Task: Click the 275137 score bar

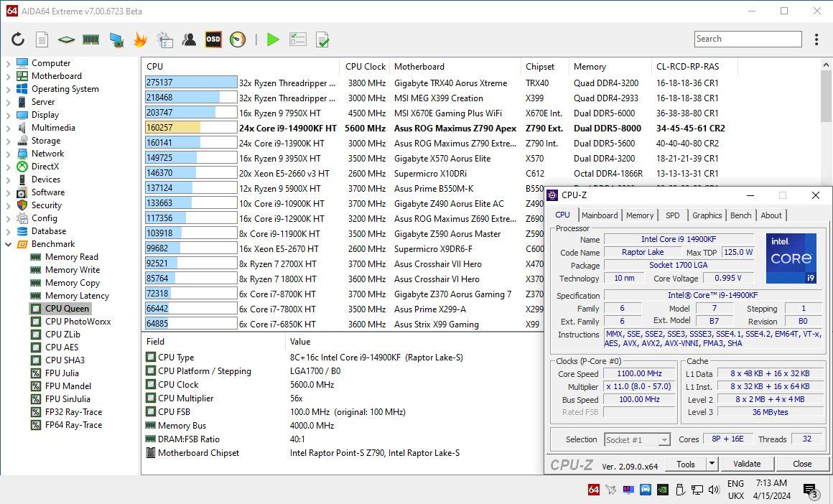Action: [x=191, y=83]
